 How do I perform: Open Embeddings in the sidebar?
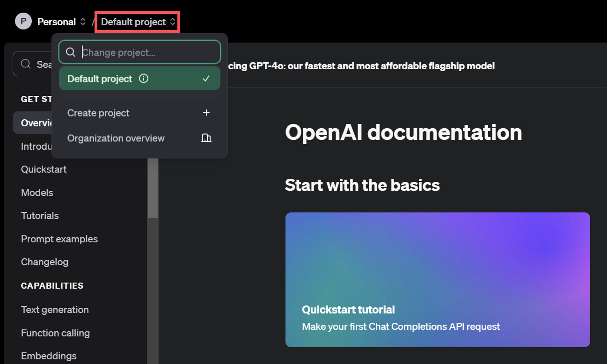49,356
